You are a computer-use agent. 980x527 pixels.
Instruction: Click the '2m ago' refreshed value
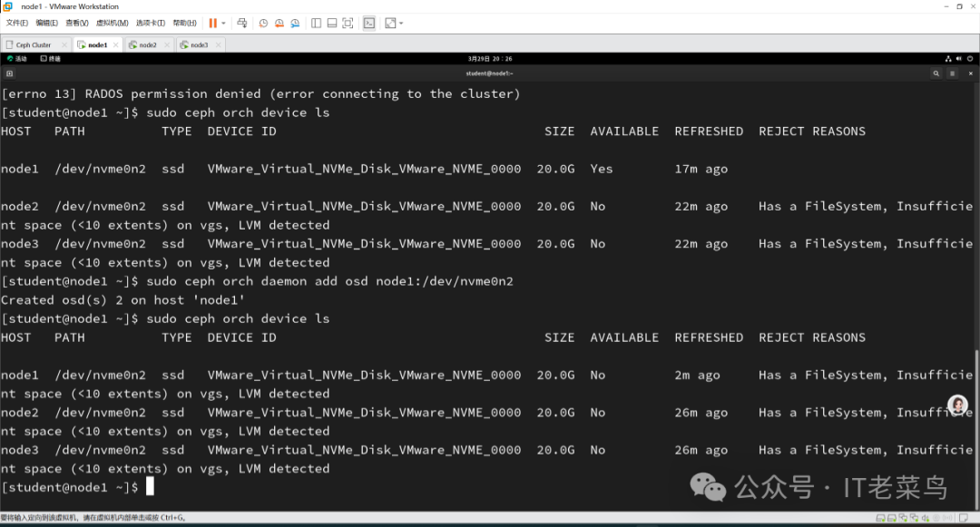[x=697, y=376]
